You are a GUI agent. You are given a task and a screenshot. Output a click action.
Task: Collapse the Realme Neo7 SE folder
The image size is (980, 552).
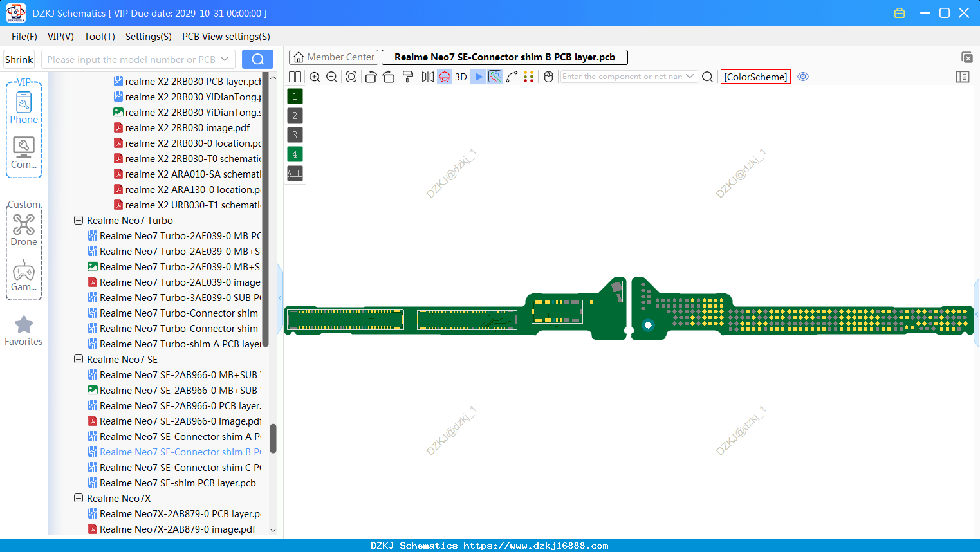click(x=79, y=359)
